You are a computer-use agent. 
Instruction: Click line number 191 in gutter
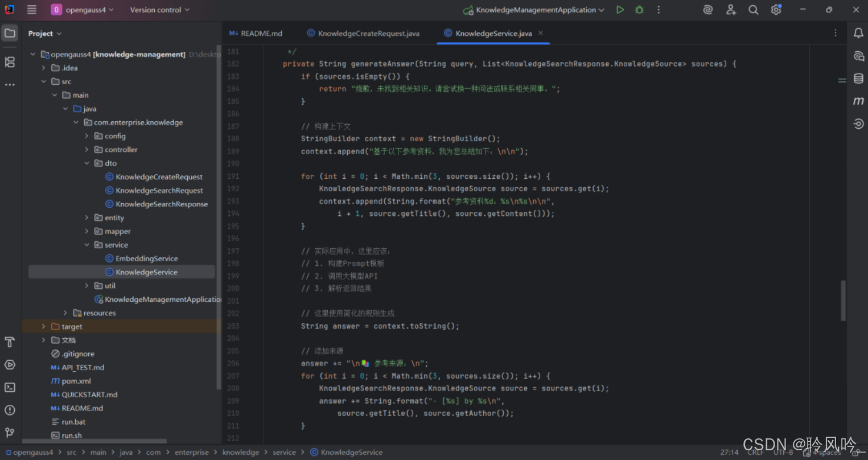pyautogui.click(x=233, y=176)
